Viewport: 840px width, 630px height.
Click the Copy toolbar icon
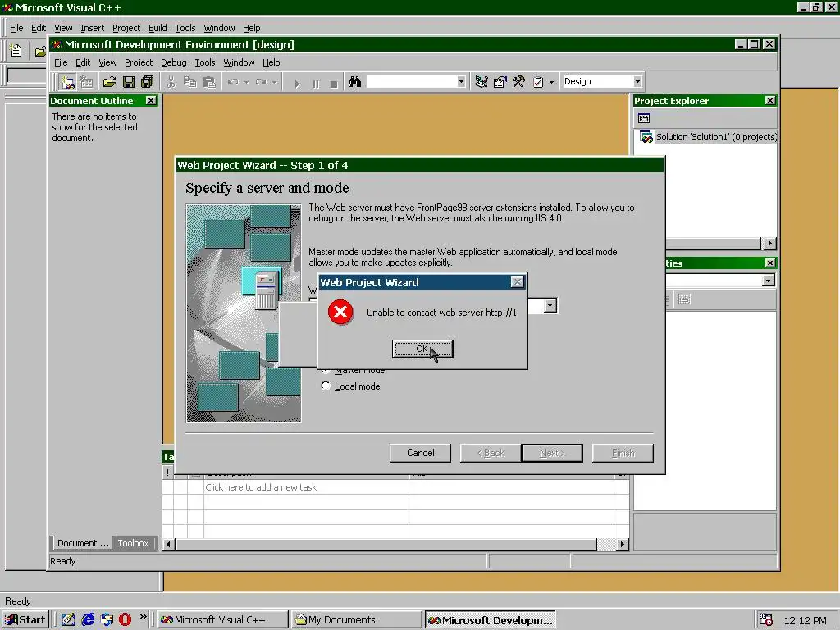point(190,82)
